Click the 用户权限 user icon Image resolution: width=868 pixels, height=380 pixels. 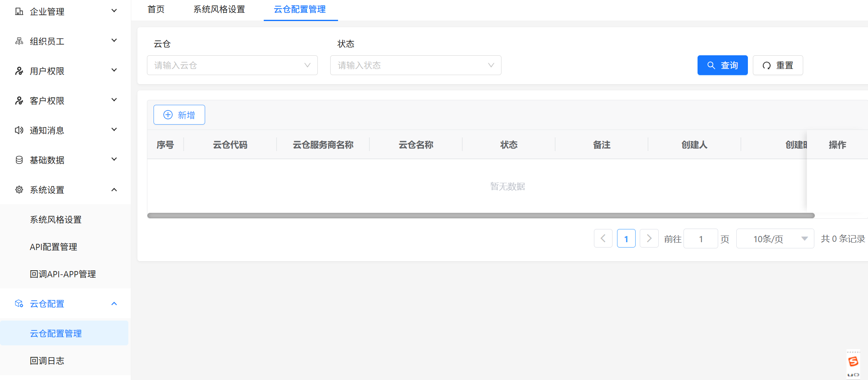(19, 71)
